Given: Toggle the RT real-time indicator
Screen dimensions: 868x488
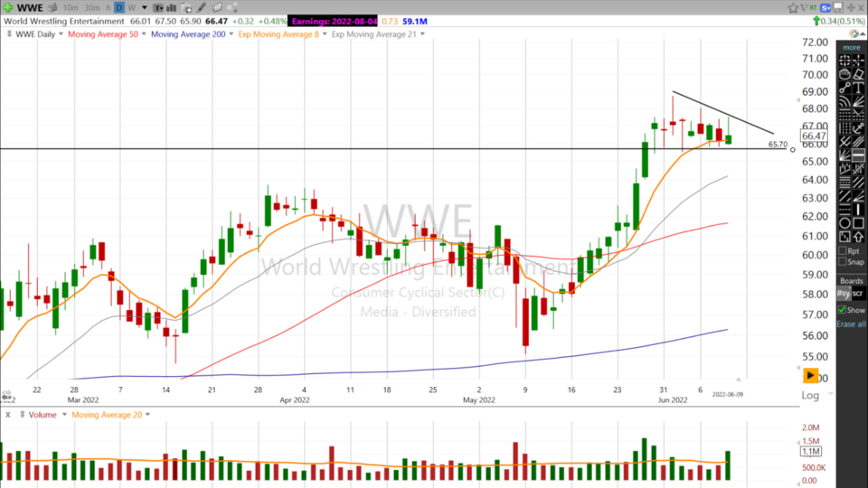Looking at the screenshot, I should 813,8.
